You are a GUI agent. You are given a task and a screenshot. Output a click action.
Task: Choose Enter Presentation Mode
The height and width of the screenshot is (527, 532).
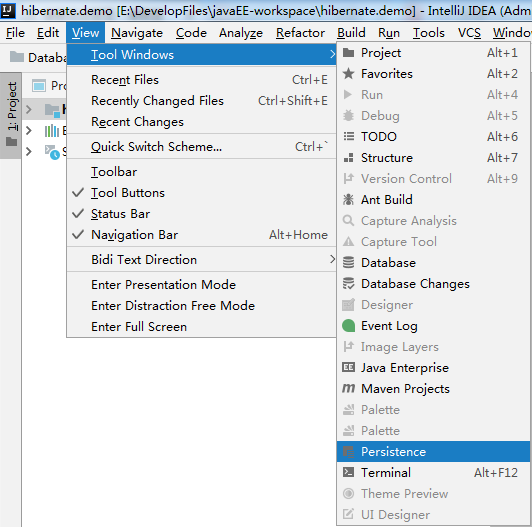[x=201, y=284]
